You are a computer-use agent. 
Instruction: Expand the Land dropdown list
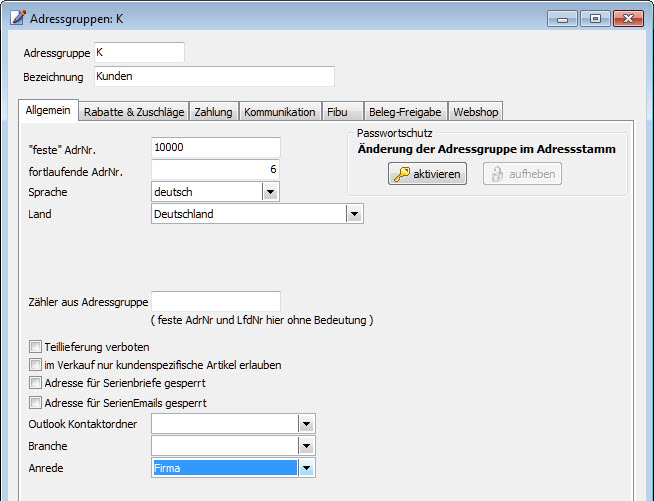(x=353, y=213)
